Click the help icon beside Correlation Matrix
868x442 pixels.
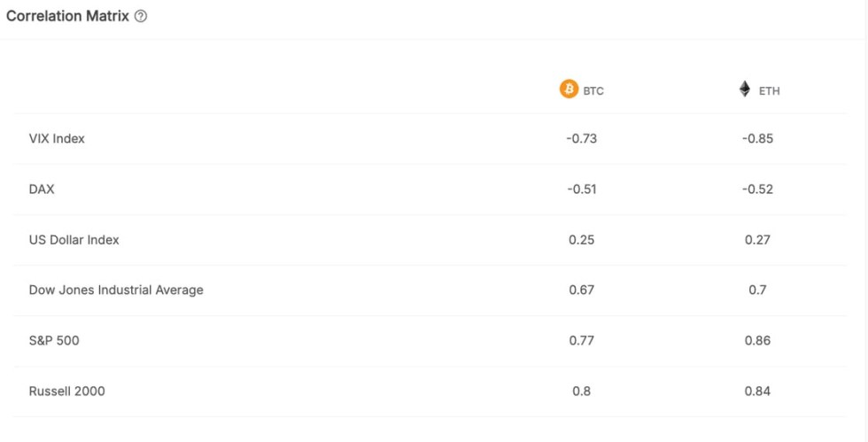(141, 17)
